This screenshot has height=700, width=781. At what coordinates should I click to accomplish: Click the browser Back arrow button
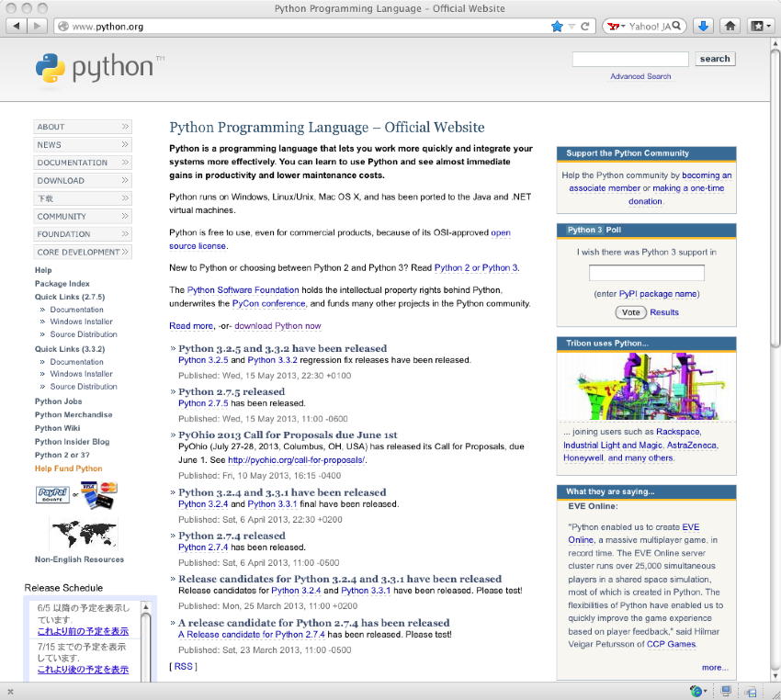click(17, 26)
